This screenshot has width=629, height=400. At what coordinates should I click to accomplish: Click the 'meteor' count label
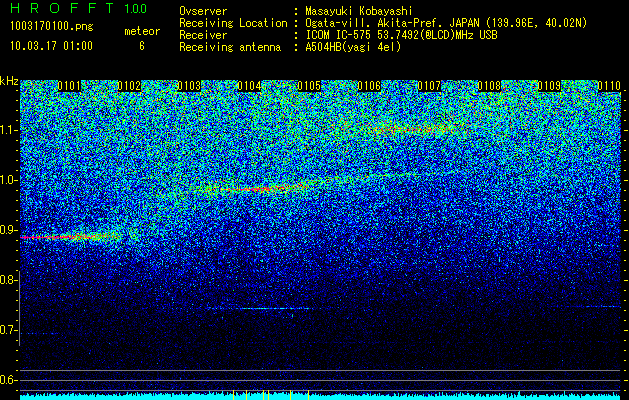tap(142, 31)
